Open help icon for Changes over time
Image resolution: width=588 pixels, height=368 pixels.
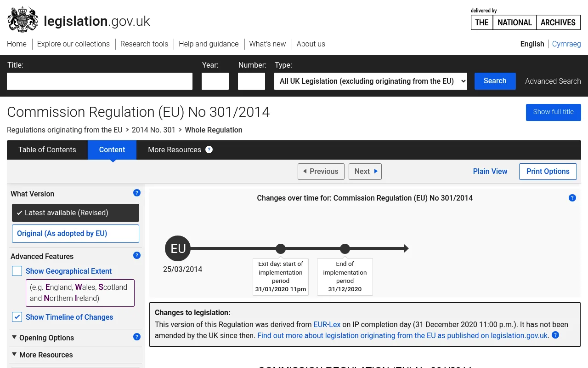tap(572, 198)
